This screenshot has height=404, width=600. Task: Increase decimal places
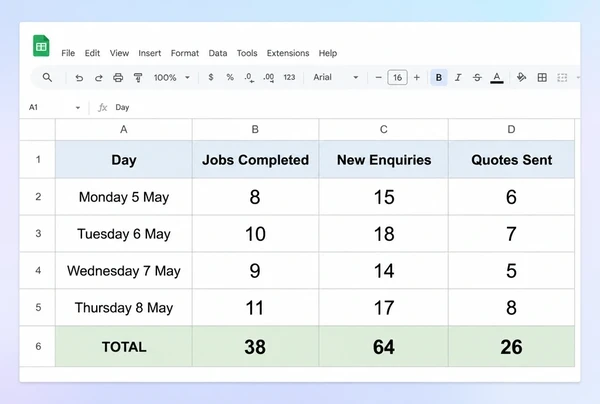point(269,78)
